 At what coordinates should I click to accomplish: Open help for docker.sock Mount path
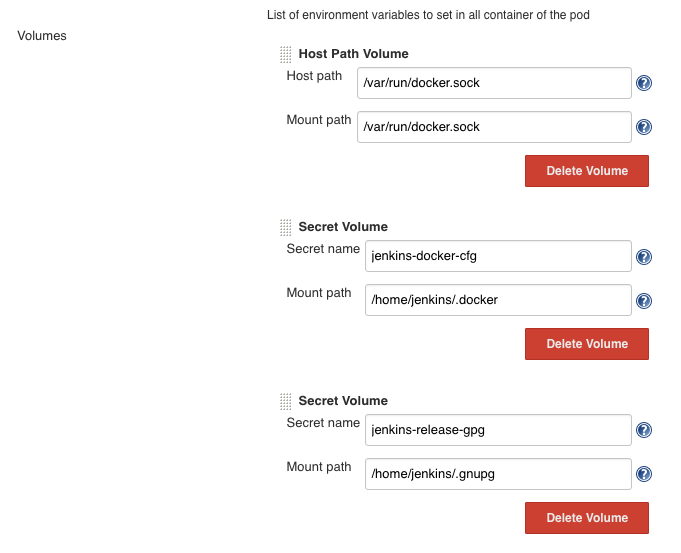click(x=644, y=127)
